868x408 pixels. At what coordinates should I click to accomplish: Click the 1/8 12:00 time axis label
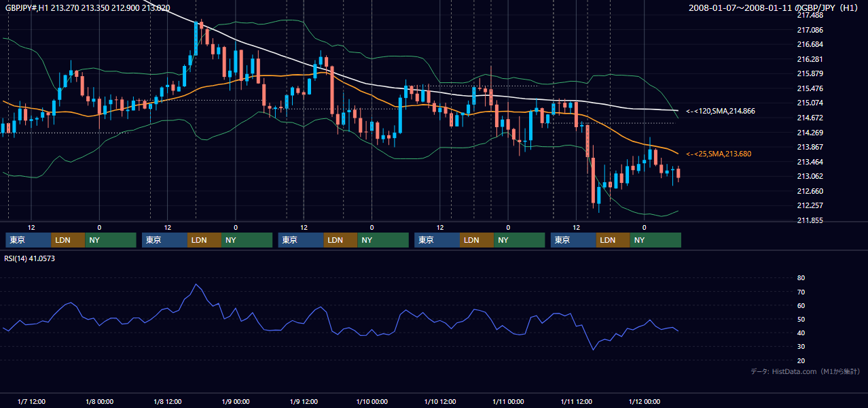(167, 402)
